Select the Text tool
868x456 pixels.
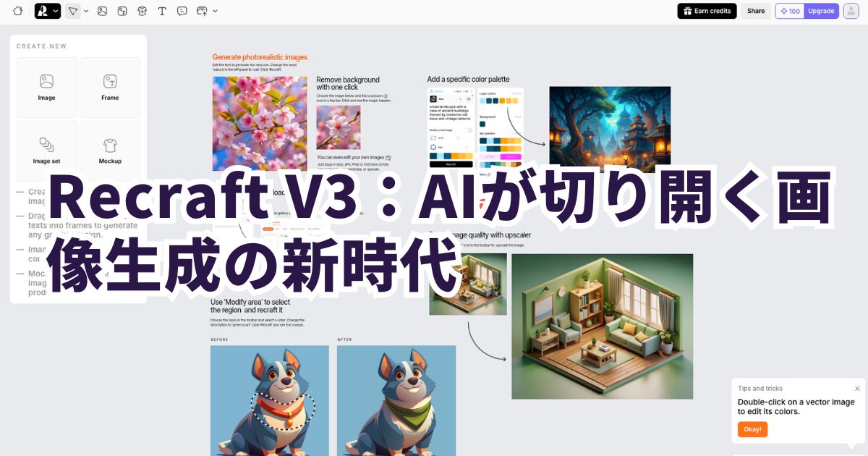pyautogui.click(x=162, y=11)
